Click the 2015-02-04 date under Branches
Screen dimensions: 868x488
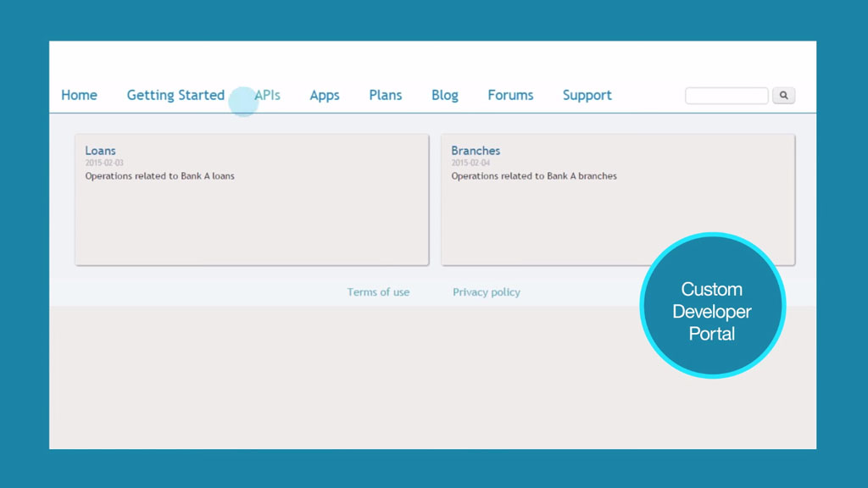point(470,163)
